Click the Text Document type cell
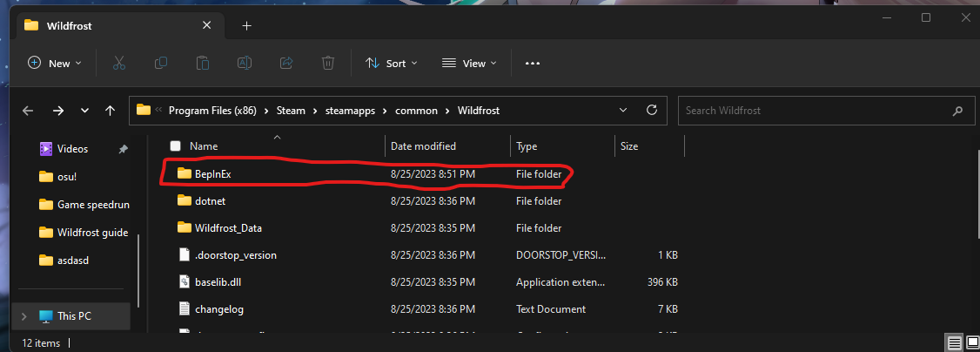Viewport: 980px width, 352px height. tap(551, 308)
